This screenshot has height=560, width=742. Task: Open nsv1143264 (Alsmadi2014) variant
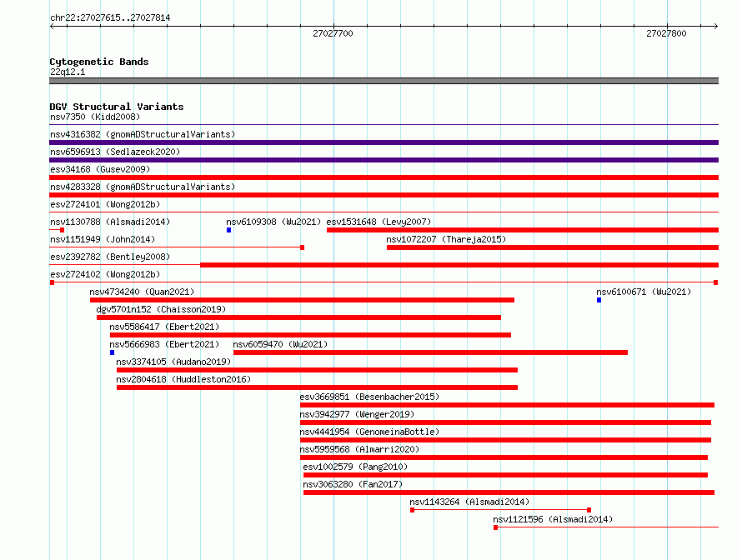pos(501,510)
